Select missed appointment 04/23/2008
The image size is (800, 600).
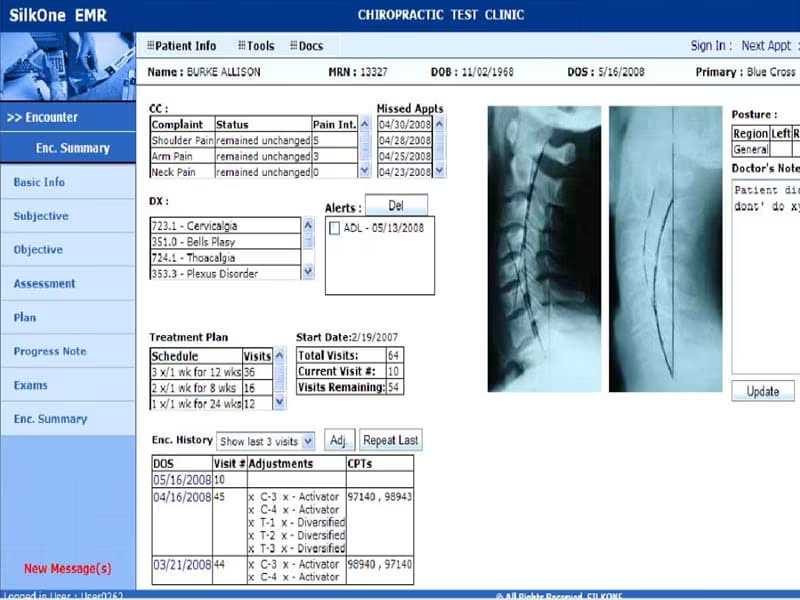click(405, 171)
